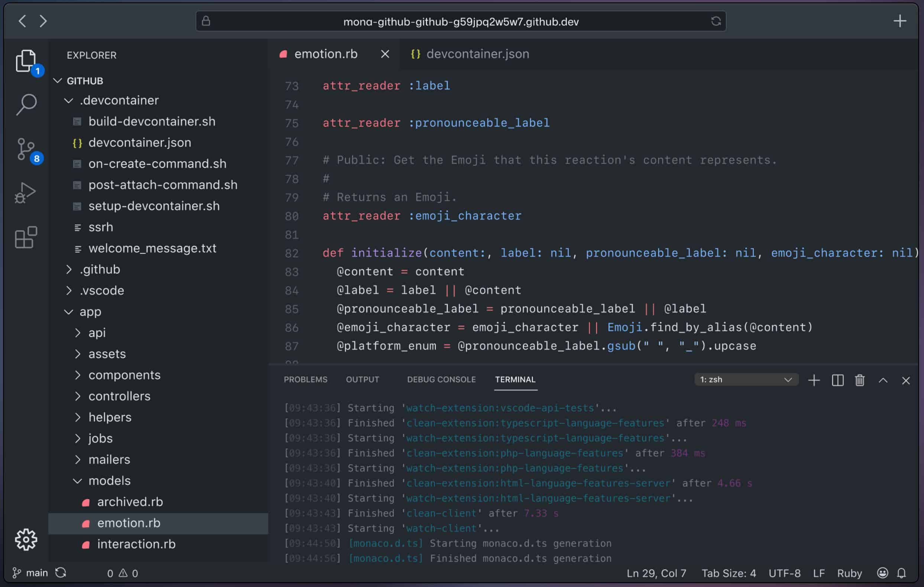
Task: Click the Settings gear icon
Action: (25, 539)
